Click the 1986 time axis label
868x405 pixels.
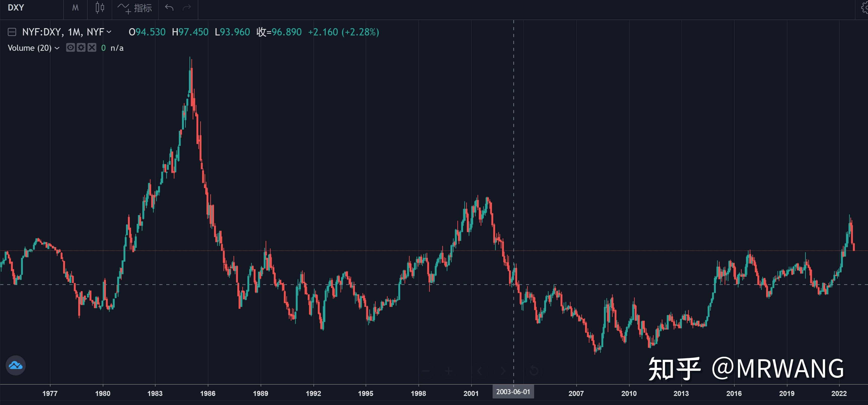pyautogui.click(x=208, y=393)
